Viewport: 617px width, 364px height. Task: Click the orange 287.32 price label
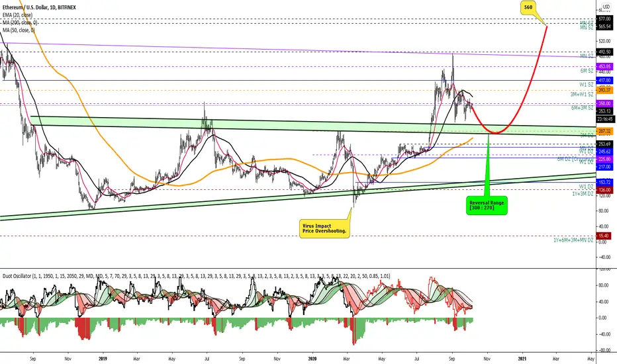coord(604,131)
